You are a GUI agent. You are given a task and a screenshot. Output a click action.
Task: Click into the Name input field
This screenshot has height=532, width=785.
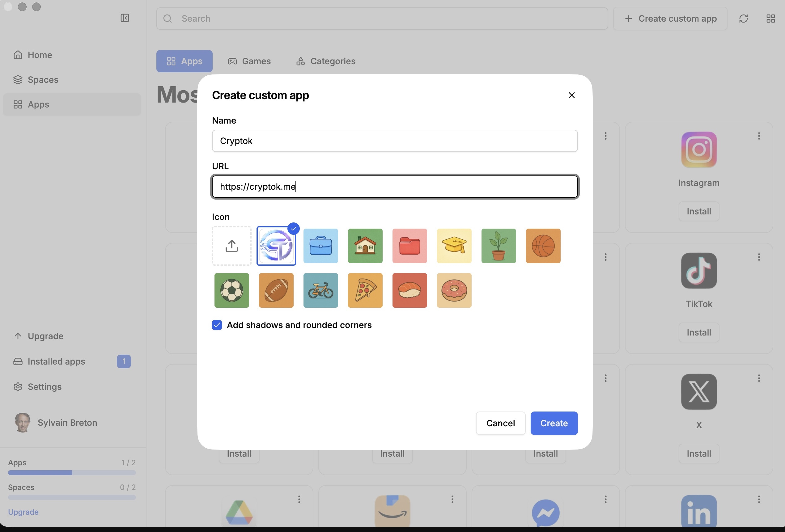(395, 141)
